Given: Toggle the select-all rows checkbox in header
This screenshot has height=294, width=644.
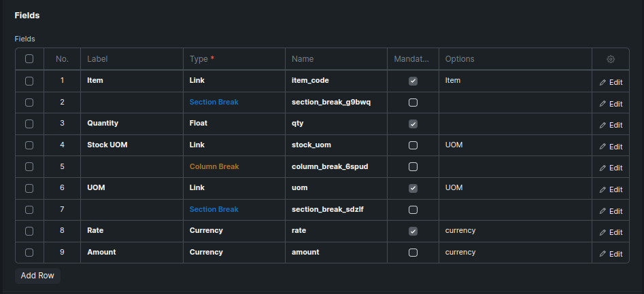Looking at the screenshot, I should tap(29, 59).
